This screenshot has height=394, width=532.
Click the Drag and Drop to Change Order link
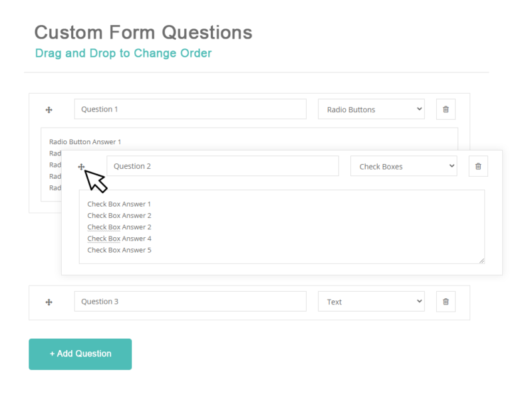[x=123, y=53]
